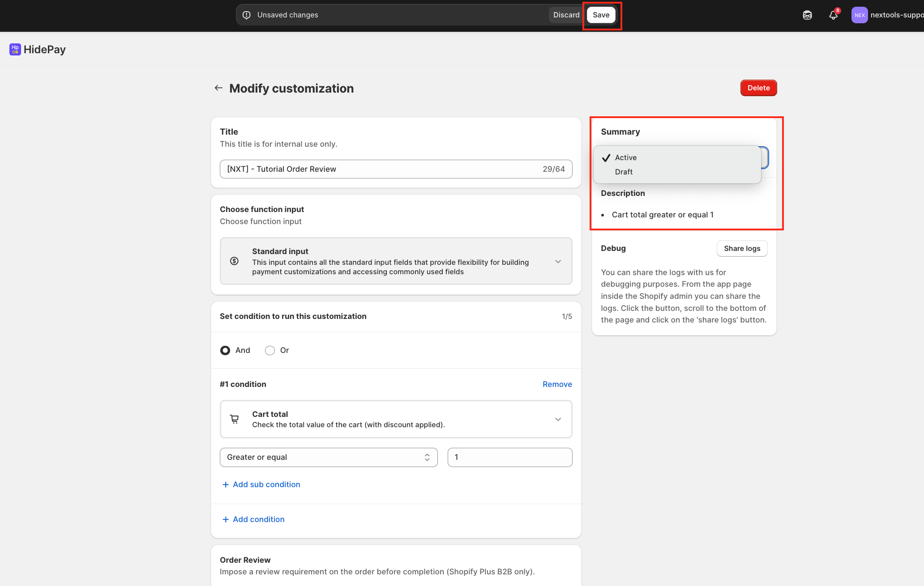Screen dimensions: 924x586
Task: Click the HidePay app logo icon
Action: 15,49
